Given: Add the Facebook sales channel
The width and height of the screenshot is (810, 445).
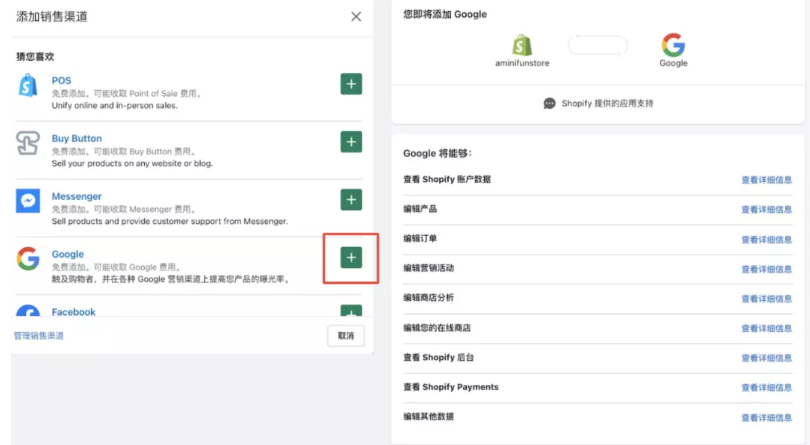Looking at the screenshot, I should tap(351, 311).
